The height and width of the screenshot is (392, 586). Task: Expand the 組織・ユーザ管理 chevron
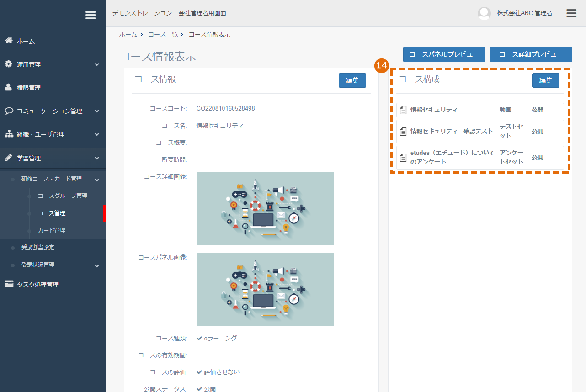pyautogui.click(x=97, y=135)
